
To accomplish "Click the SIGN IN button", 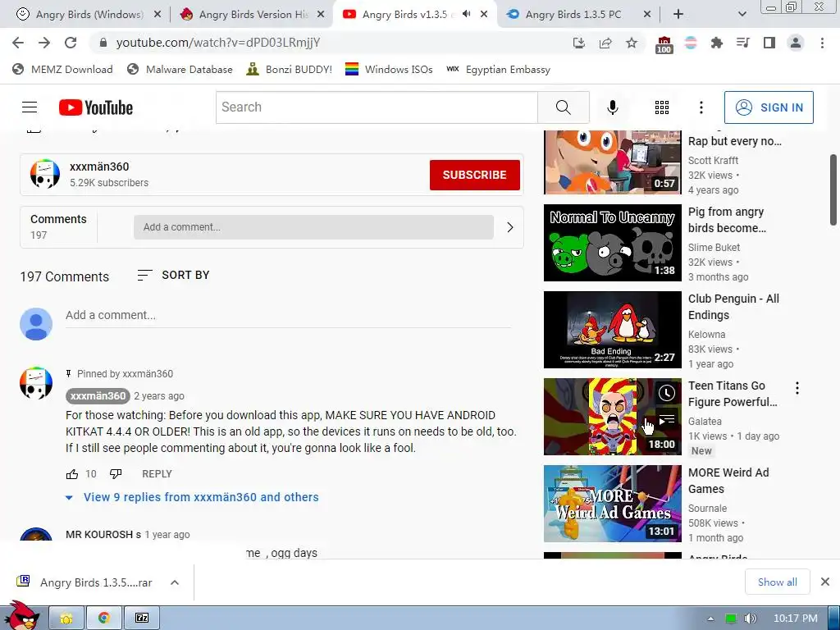I will pyautogui.click(x=769, y=107).
